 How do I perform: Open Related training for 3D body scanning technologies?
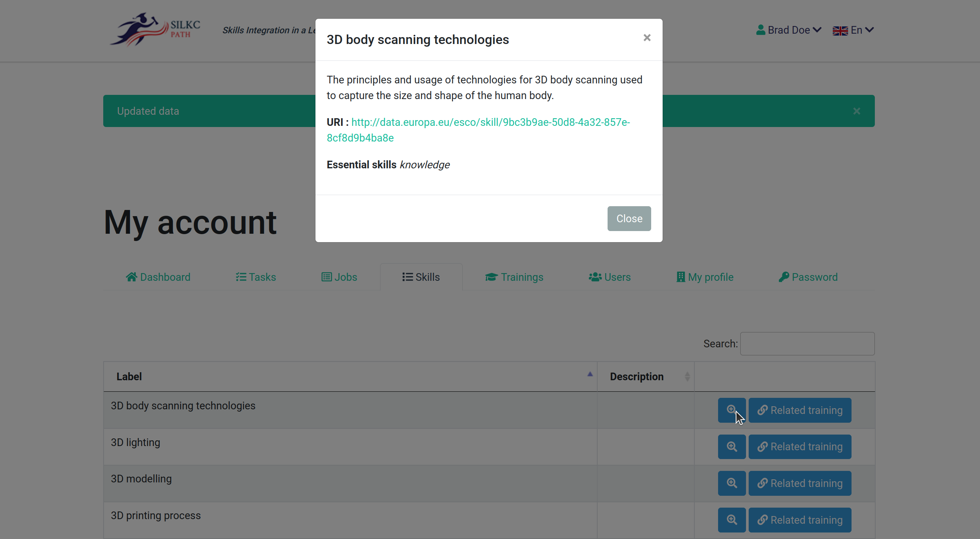tap(800, 410)
